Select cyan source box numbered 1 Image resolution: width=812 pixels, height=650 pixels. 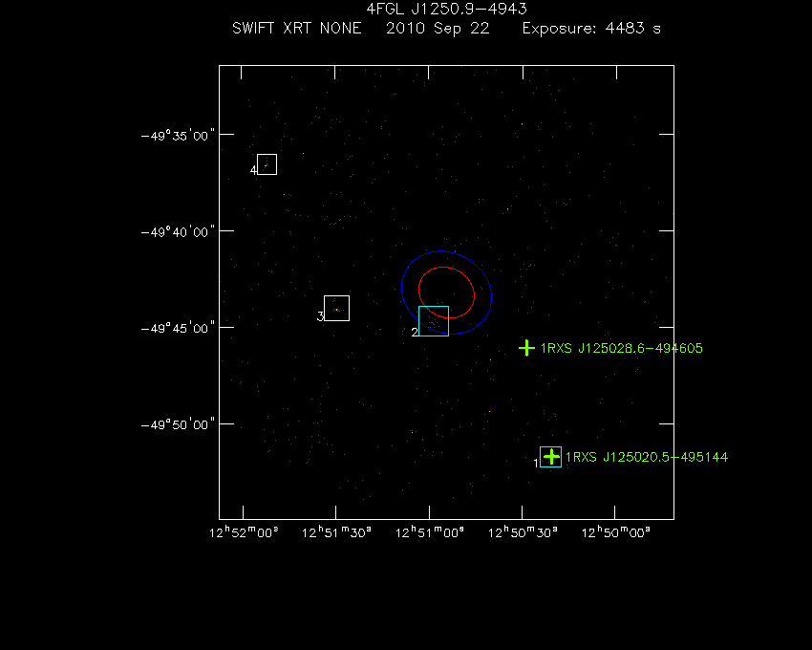(550, 457)
